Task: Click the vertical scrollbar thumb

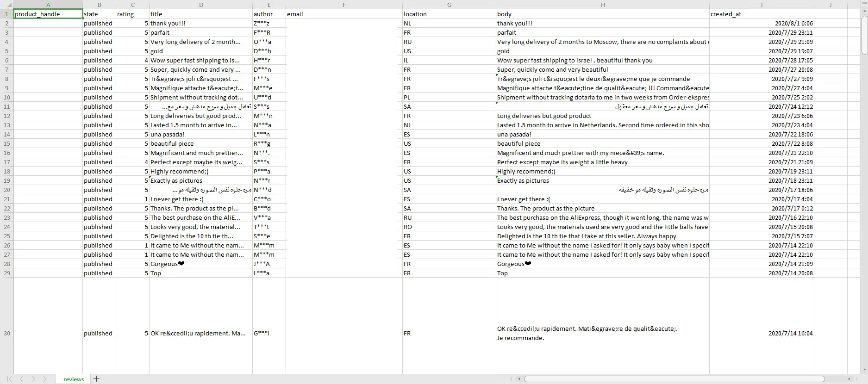Action: (x=864, y=35)
